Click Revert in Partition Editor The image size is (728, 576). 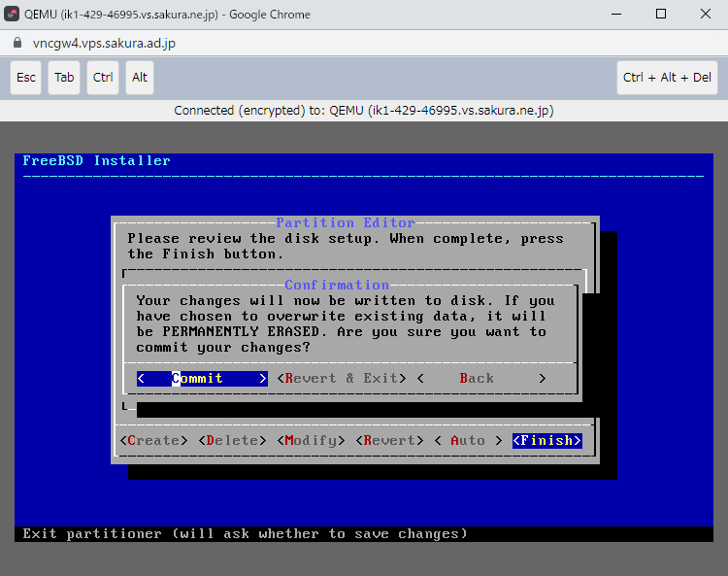click(389, 440)
